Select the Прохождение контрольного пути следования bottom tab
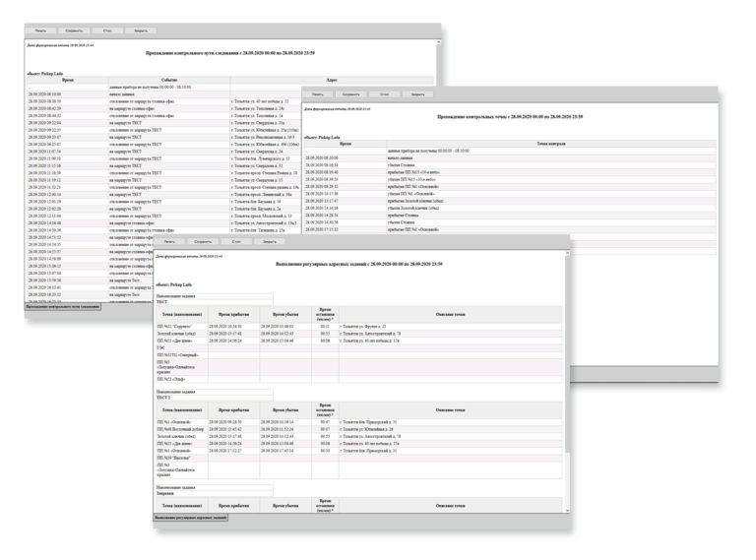Viewport: 756px width, 560px height. tap(63, 306)
